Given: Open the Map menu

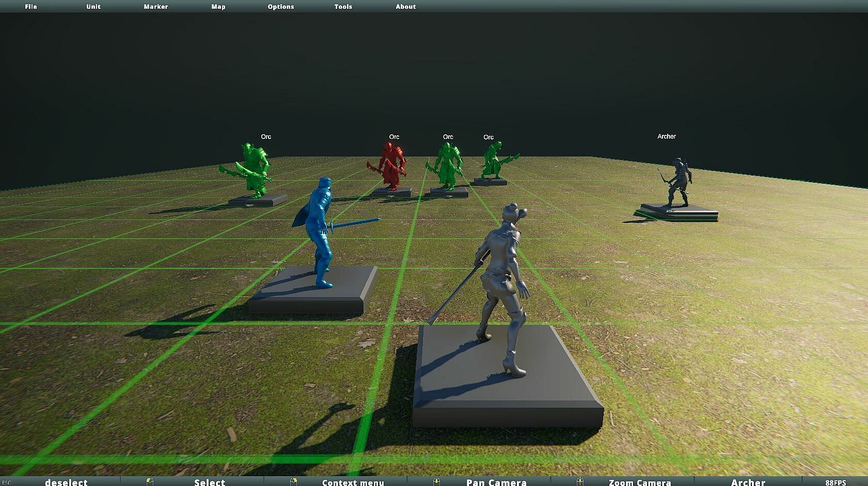Looking at the screenshot, I should 218,7.
